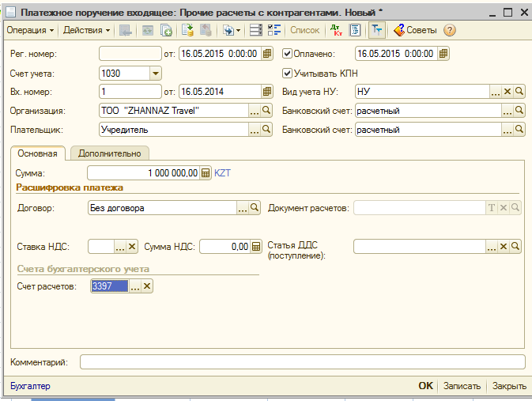This screenshot has width=532, height=401.
Task: Open Вид учета НУ record with magnifier
Action: point(519,92)
